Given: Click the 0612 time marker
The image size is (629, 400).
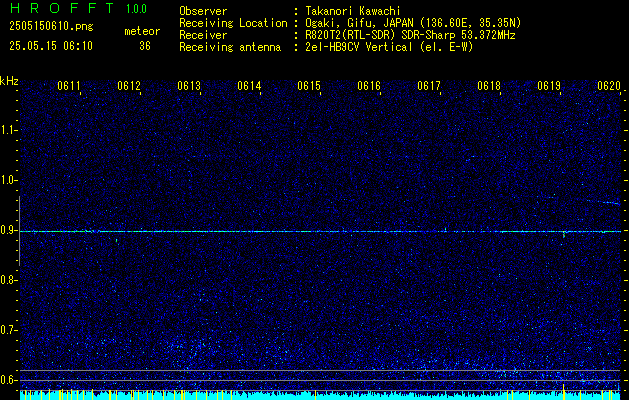Looking at the screenshot, I should [129, 86].
